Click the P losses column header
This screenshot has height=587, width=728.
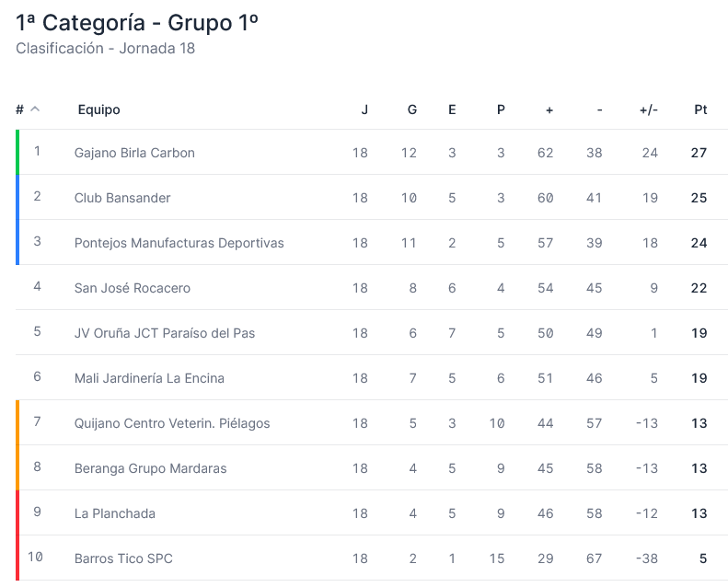pos(501,109)
